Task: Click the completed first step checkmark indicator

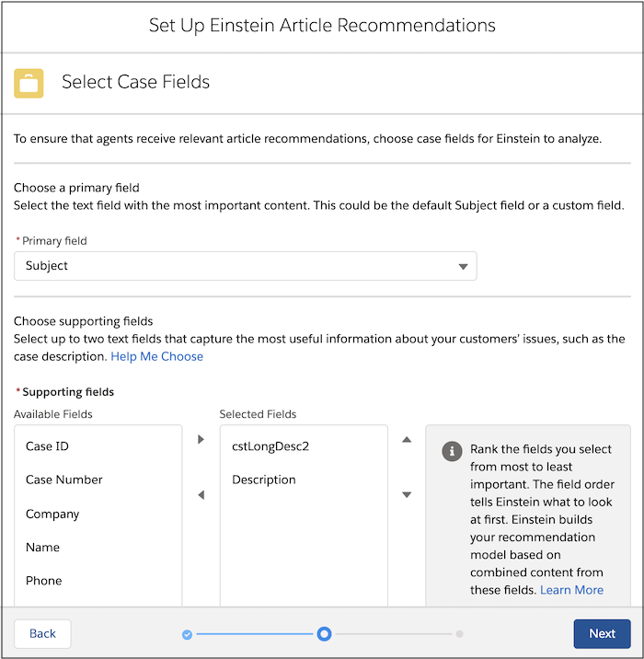Action: (x=188, y=635)
